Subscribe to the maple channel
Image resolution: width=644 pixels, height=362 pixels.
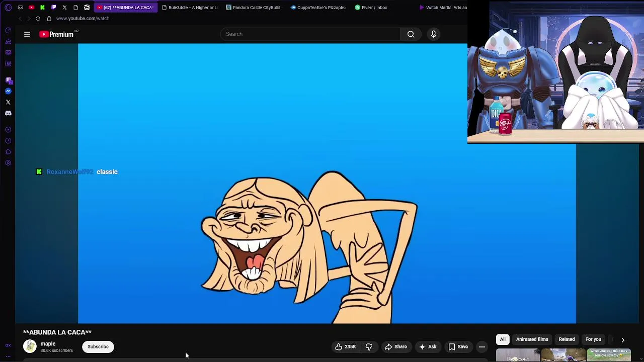point(98,346)
